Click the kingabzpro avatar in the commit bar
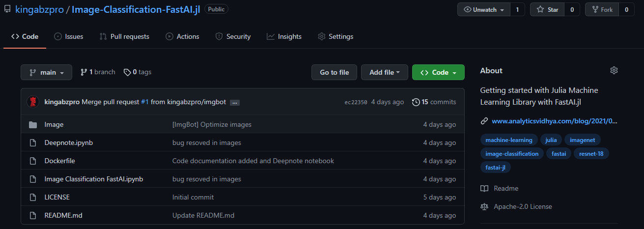The image size is (644, 229). pos(33,102)
